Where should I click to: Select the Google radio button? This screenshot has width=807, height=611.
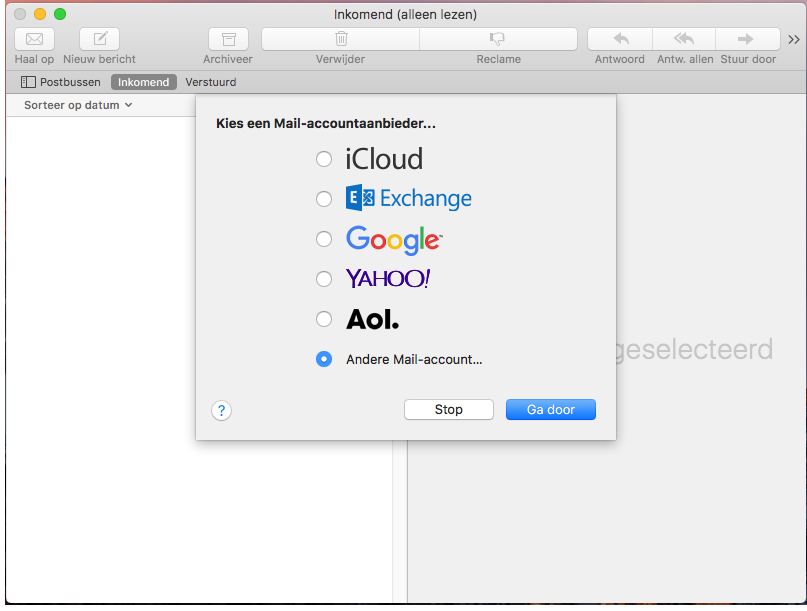(324, 239)
